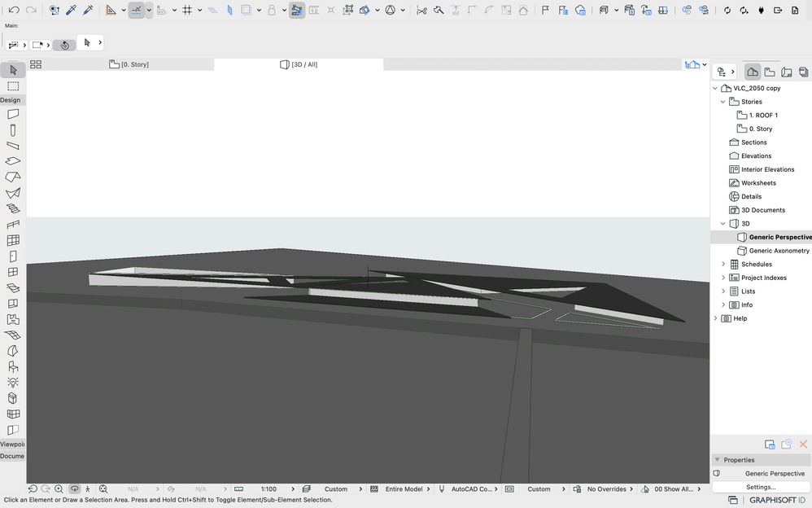Viewport: 812px width, 508px height.
Task: Click the Undo arrow icon
Action: click(x=14, y=11)
